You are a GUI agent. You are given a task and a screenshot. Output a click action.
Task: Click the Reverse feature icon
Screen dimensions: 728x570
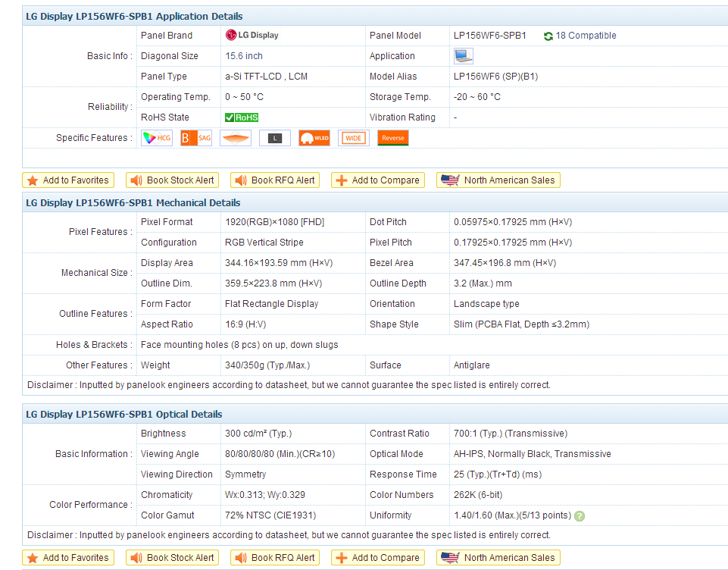tap(392, 138)
